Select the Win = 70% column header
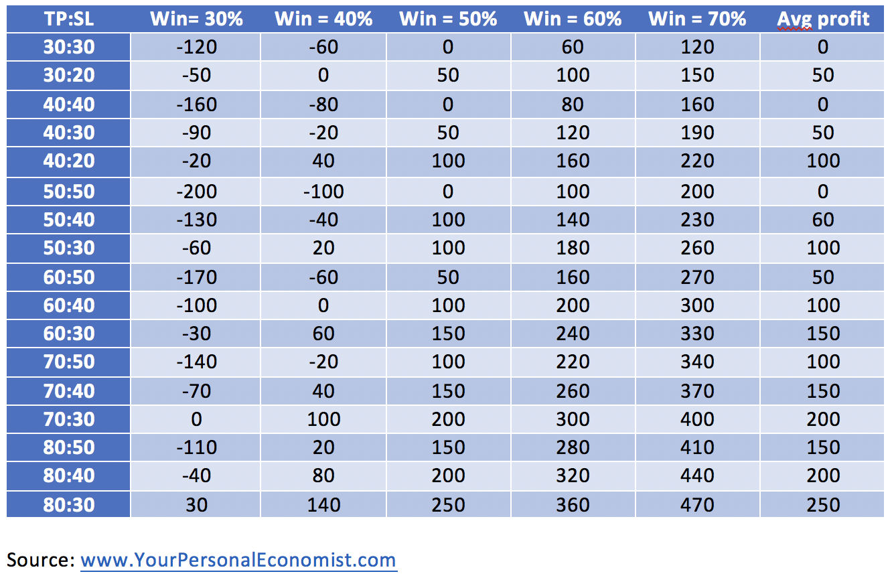Viewport: 892px width, 588px height. [x=697, y=19]
